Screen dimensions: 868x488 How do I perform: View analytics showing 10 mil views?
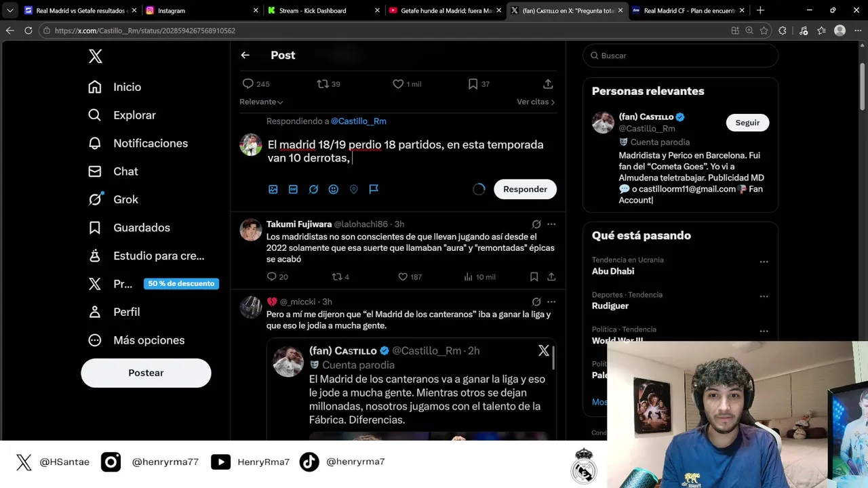point(479,277)
